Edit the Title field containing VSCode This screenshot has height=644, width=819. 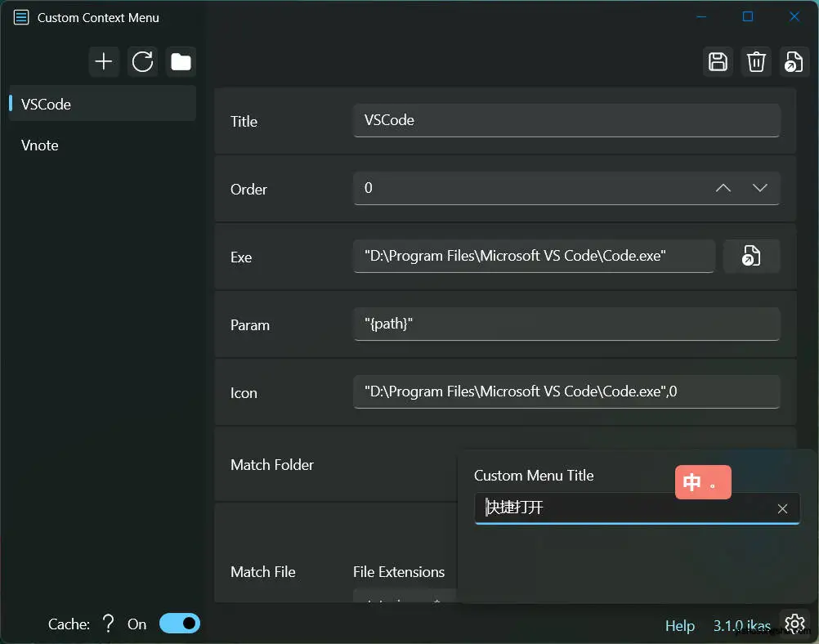(x=566, y=120)
